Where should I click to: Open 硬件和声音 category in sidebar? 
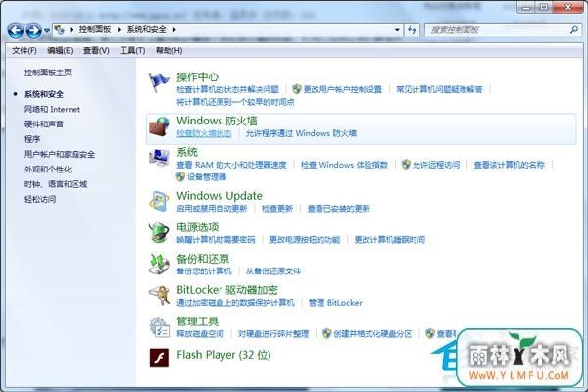(44, 124)
